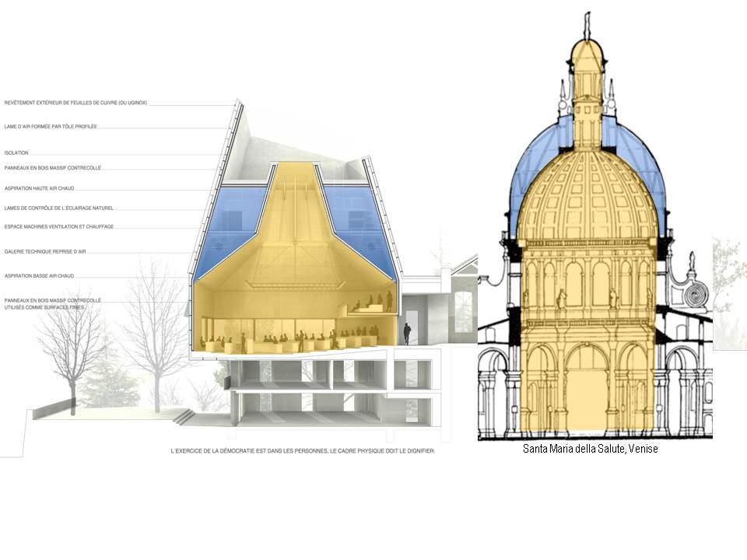Select the 'GALERIE TECHNIQUE REPRISE D'AIR' label
This screenshot has width=747, height=560.
tap(45, 251)
